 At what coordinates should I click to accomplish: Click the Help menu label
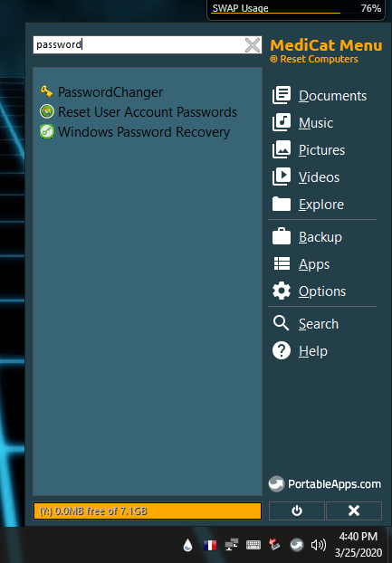313,351
